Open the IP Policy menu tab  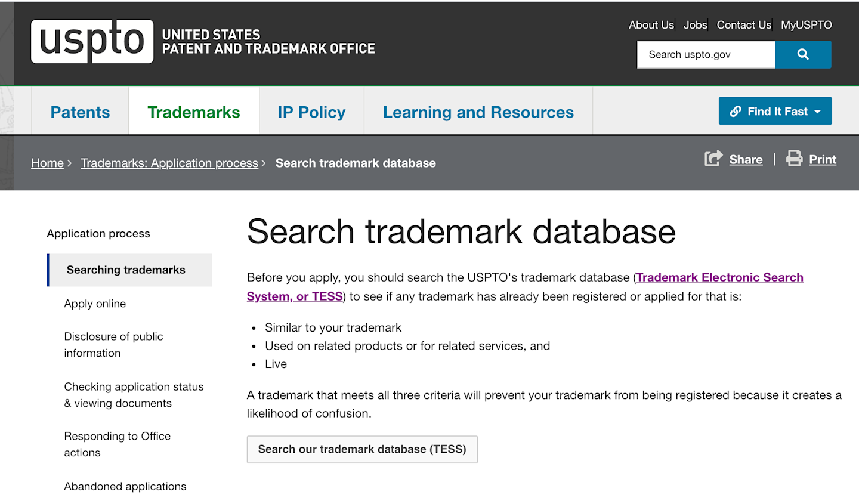[x=311, y=112]
